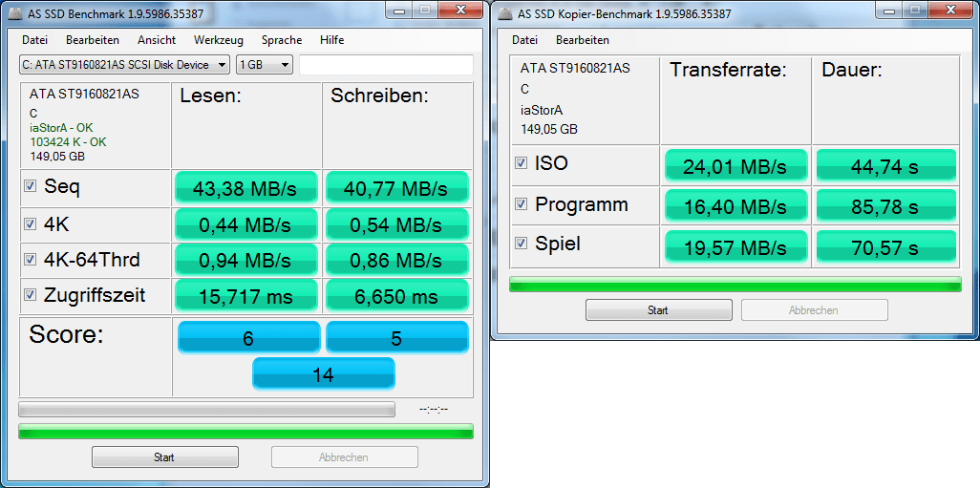Open the Sprache menu
Viewport: 980px width, 488px height.
coord(282,40)
